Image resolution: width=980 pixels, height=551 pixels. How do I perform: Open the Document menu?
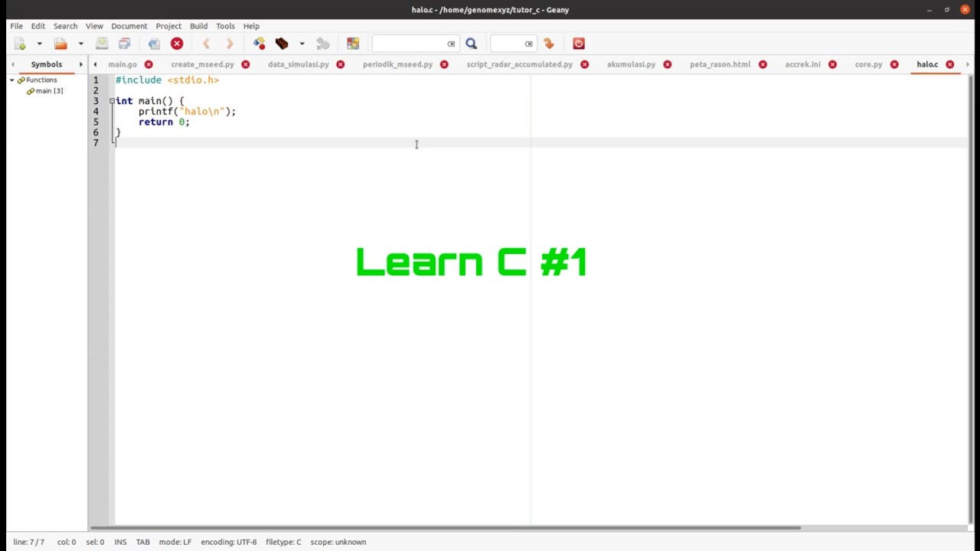[129, 26]
